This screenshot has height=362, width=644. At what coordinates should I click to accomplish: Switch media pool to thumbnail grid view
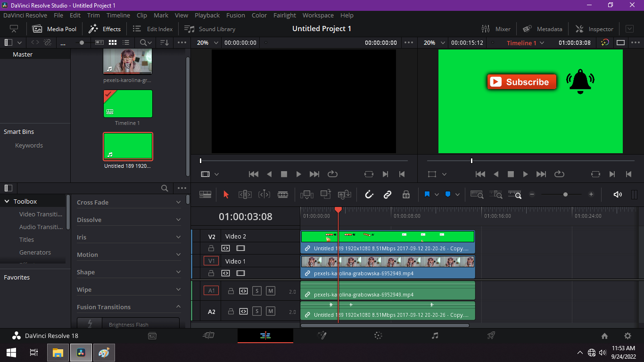click(x=113, y=42)
